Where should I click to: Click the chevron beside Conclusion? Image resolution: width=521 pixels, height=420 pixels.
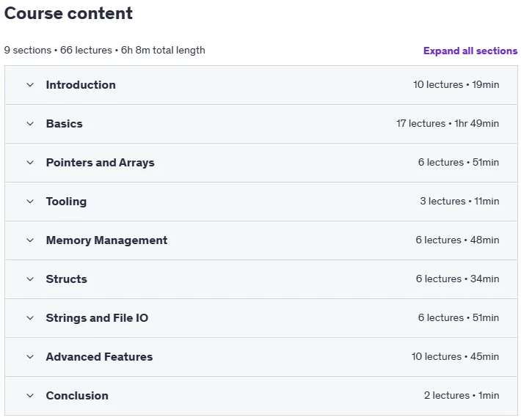(x=30, y=396)
